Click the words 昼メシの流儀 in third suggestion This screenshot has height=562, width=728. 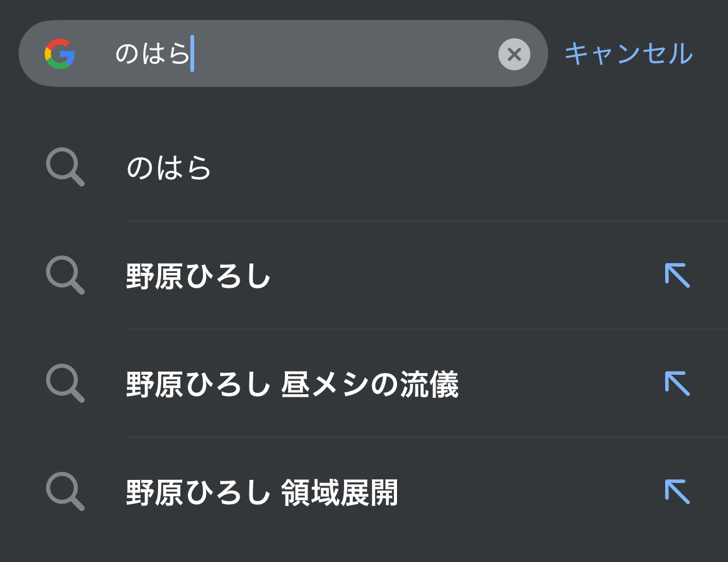tap(370, 384)
